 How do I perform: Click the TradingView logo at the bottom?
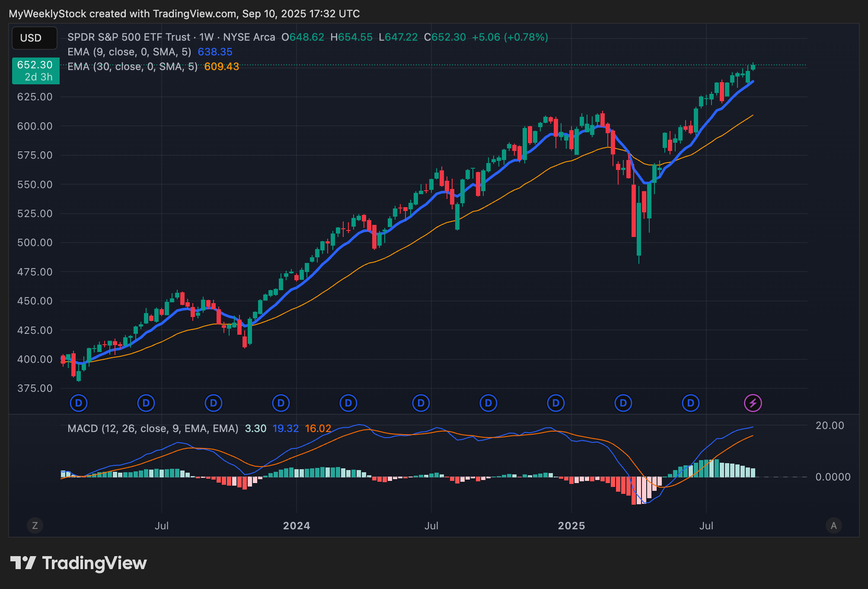point(79,563)
